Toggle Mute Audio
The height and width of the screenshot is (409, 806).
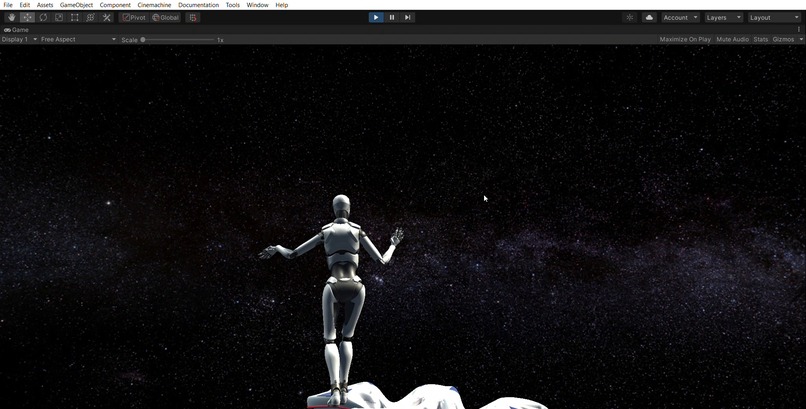click(732, 40)
